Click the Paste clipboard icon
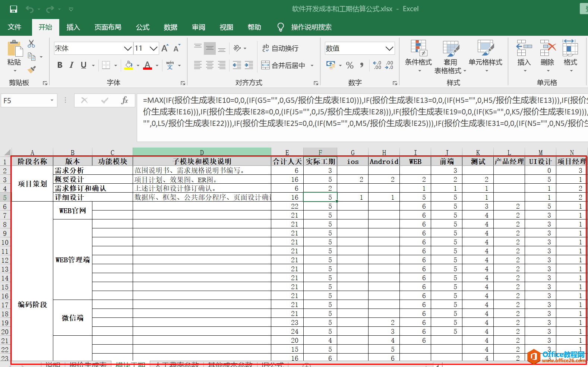 coord(15,49)
